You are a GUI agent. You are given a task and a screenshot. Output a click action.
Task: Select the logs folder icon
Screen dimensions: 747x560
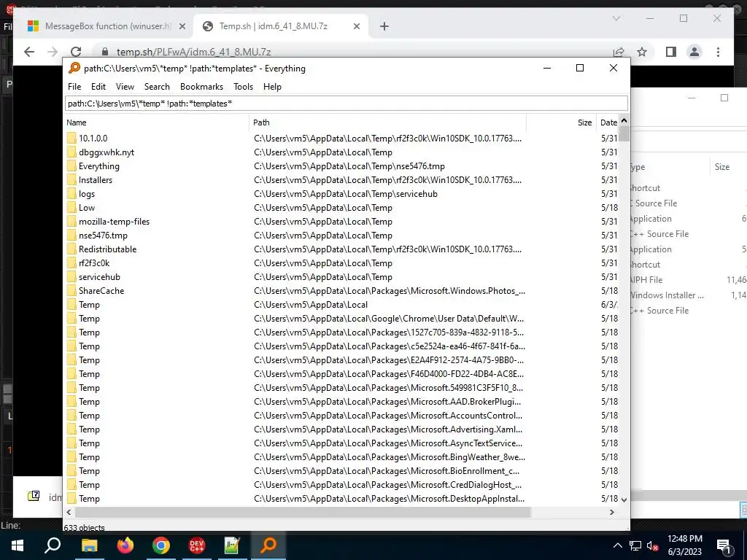71,193
